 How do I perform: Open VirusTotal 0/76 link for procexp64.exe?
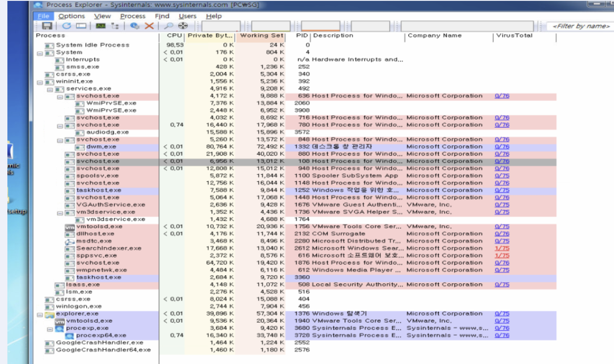[x=502, y=336]
